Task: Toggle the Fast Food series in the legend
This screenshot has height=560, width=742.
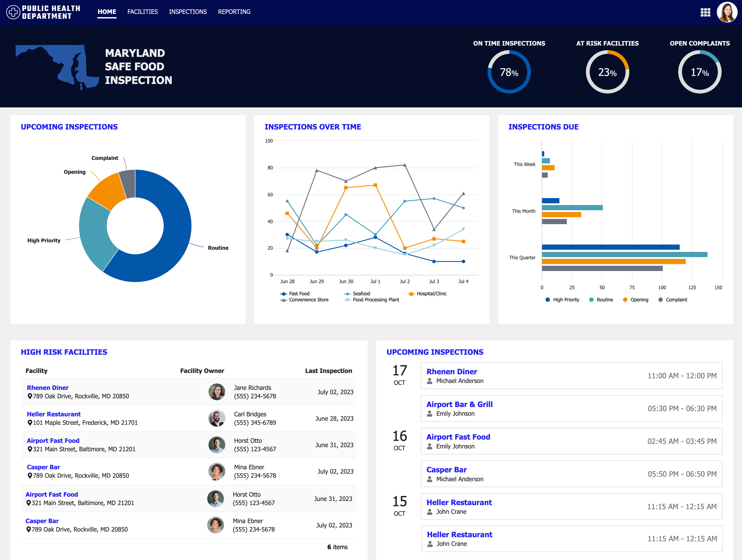Action: (x=295, y=293)
